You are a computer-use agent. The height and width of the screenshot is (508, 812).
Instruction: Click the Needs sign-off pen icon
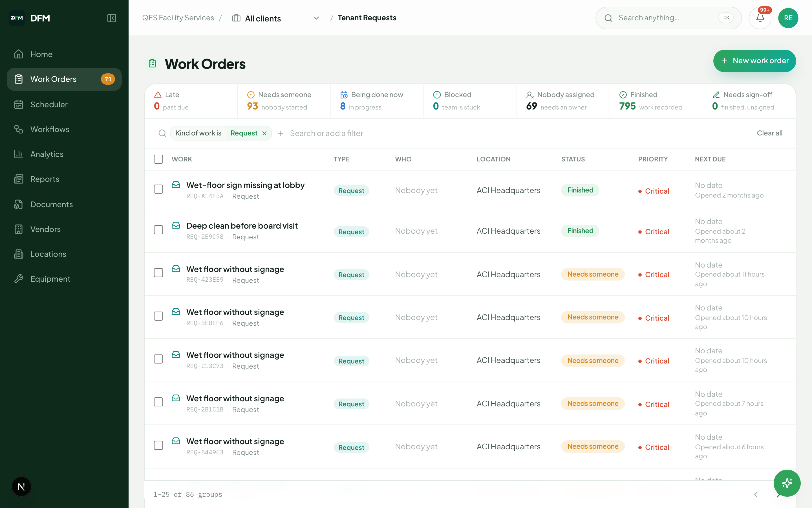716,95
